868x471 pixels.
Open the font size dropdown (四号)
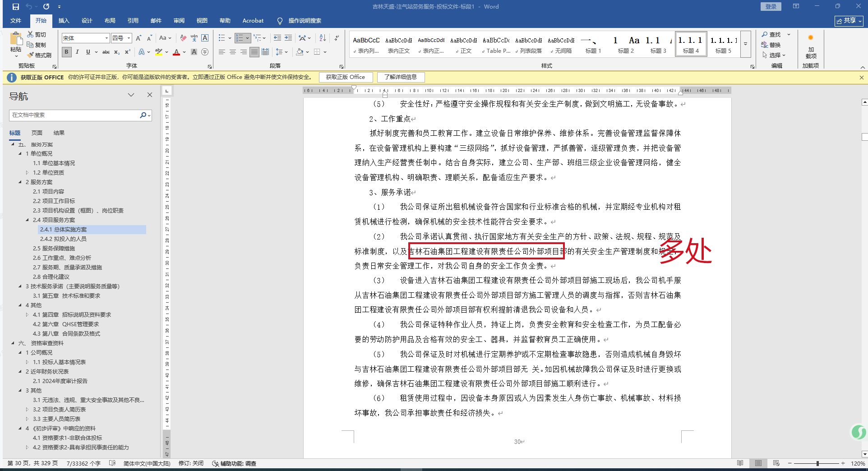(129, 38)
